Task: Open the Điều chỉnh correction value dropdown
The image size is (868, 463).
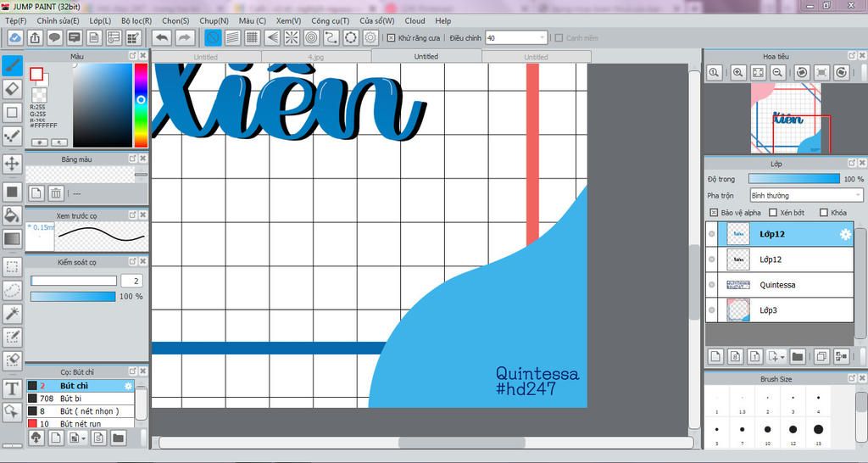Action: point(516,37)
